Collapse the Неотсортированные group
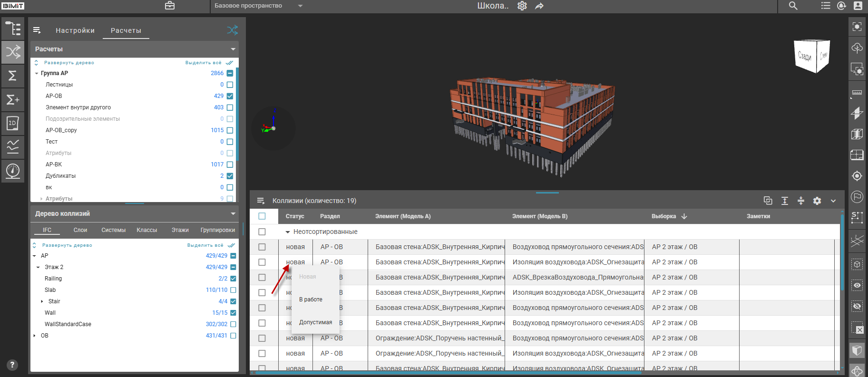This screenshot has width=868, height=377. point(287,232)
